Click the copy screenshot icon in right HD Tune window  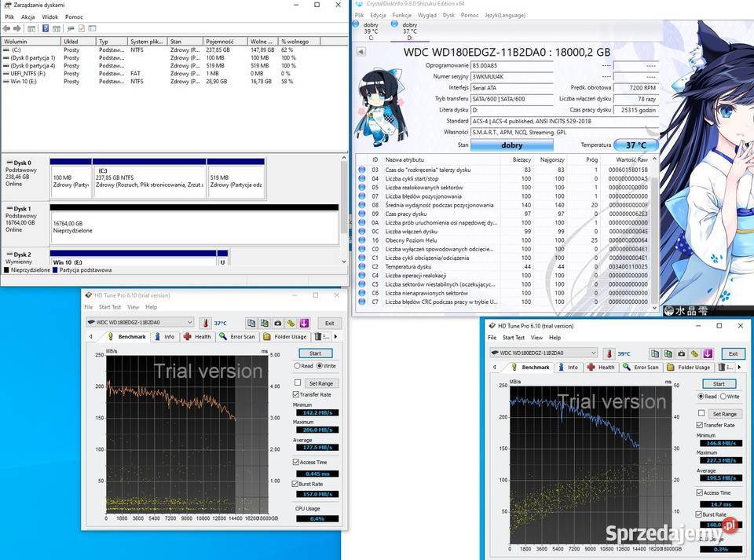point(668,353)
